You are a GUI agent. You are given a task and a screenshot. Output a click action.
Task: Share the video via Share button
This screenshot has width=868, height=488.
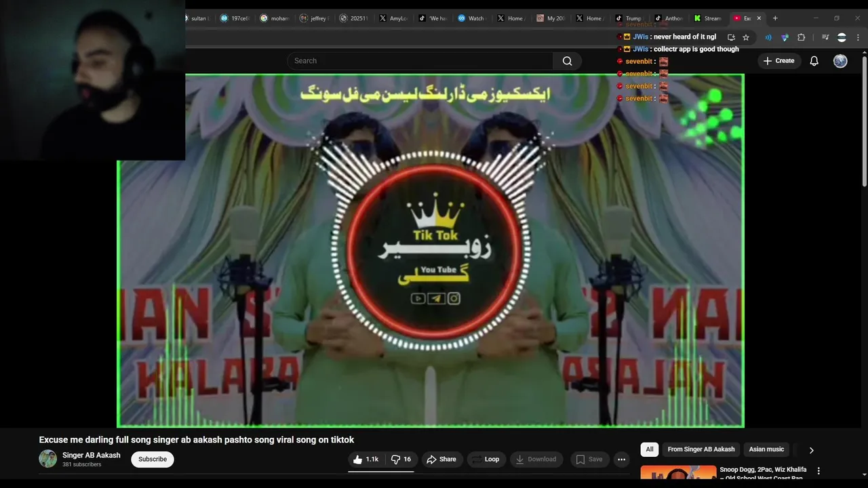point(441,460)
